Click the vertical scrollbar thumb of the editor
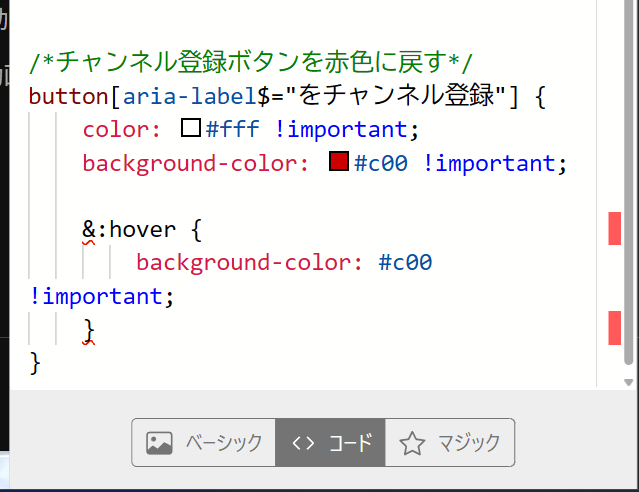639x492 pixels. (x=627, y=180)
